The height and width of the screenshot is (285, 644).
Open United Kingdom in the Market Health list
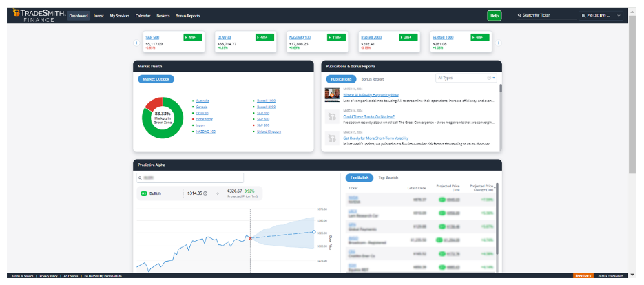[x=269, y=131]
